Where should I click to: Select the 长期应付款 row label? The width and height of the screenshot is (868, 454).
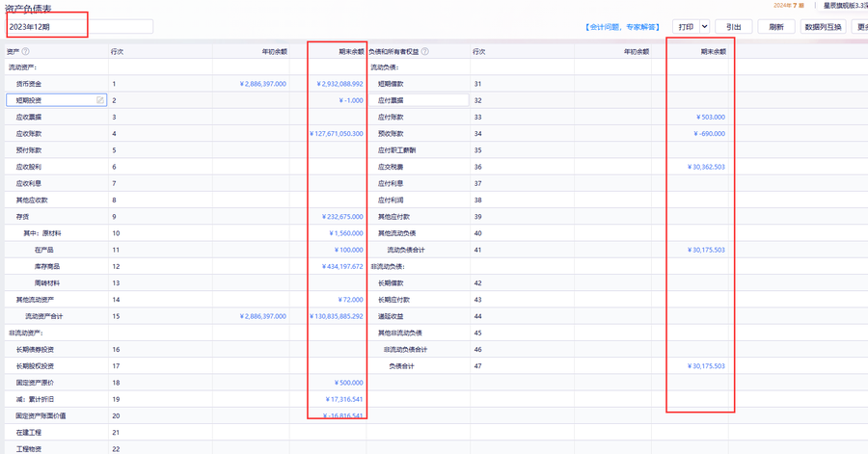pyautogui.click(x=394, y=300)
